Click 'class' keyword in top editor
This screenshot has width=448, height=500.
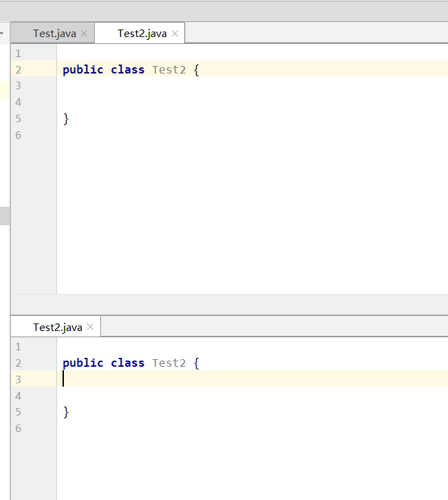pos(128,69)
